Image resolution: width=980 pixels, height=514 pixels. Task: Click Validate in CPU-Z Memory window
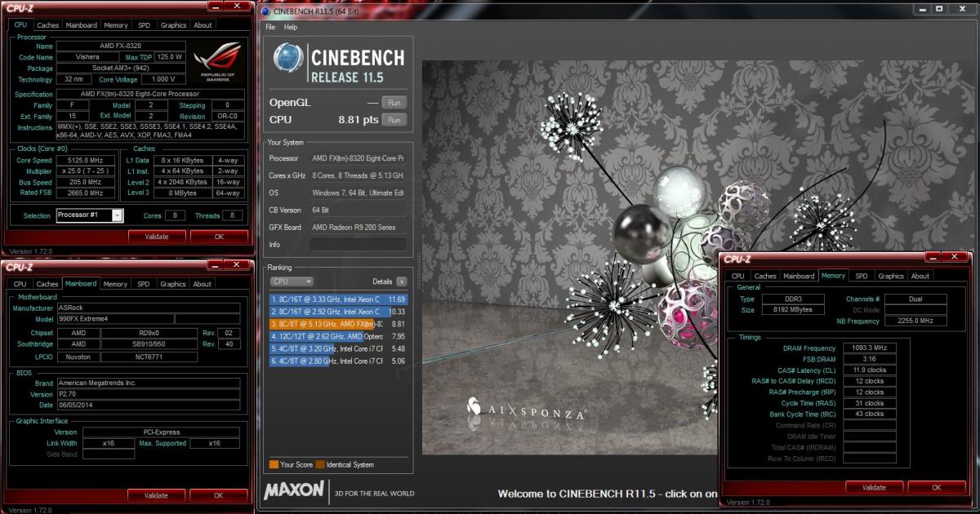click(x=874, y=487)
